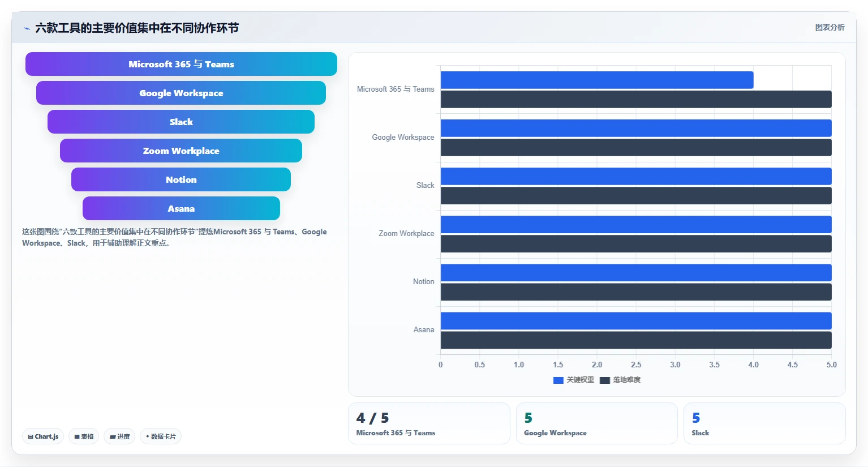Click the dark bar for Zoom Workplace

(636, 243)
